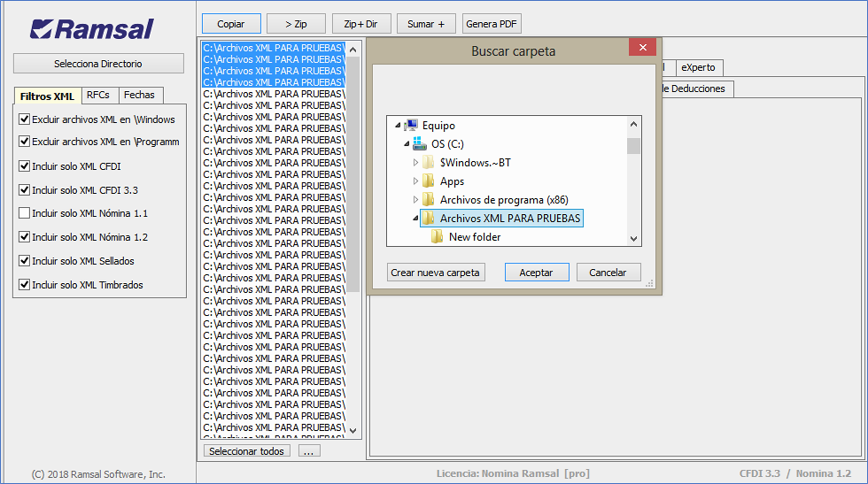Click the Selecciona Directorio button
The image size is (868, 484).
click(98, 64)
